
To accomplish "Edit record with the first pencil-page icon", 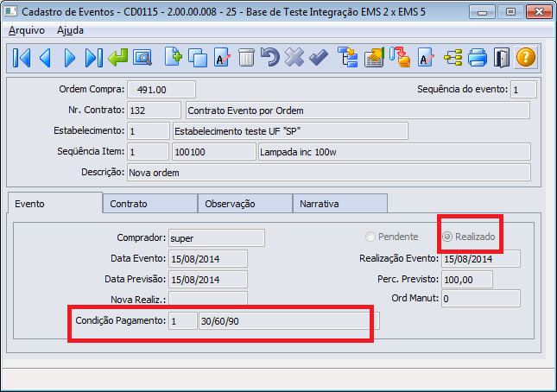I will click(222, 58).
